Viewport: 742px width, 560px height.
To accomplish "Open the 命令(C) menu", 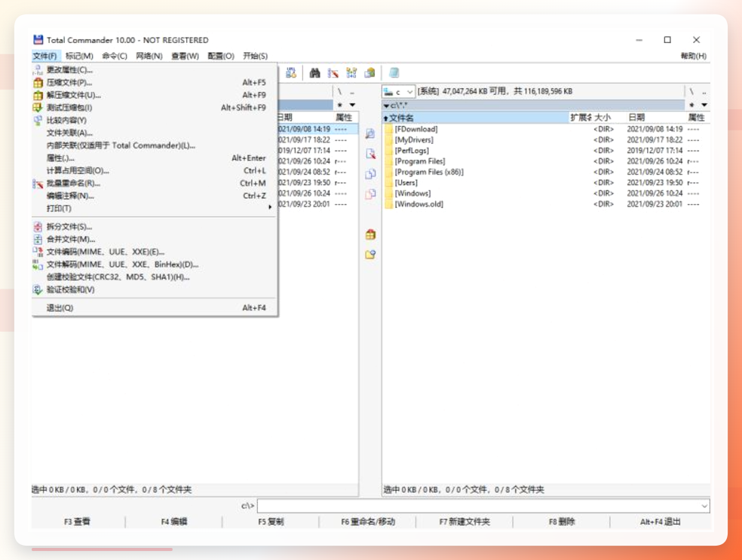I will point(115,56).
